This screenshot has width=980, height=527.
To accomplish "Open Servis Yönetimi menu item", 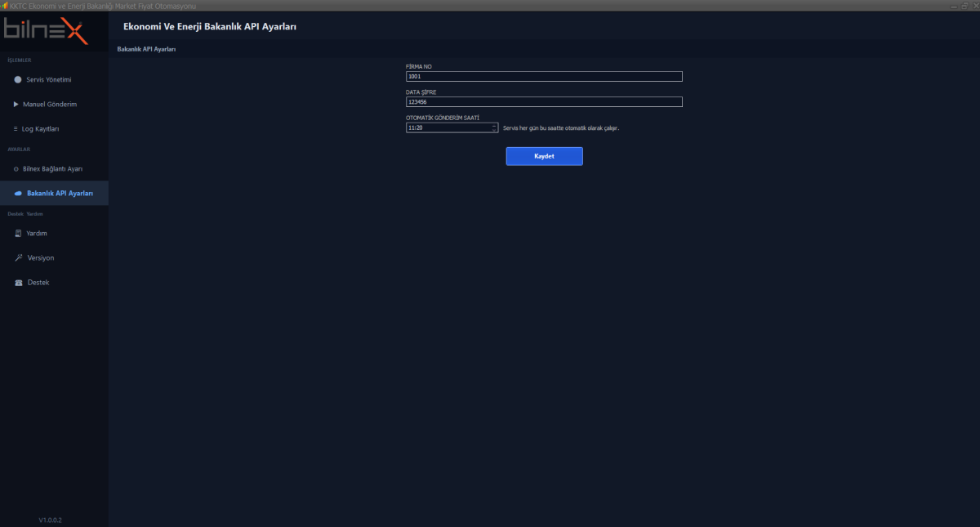I will click(x=49, y=80).
